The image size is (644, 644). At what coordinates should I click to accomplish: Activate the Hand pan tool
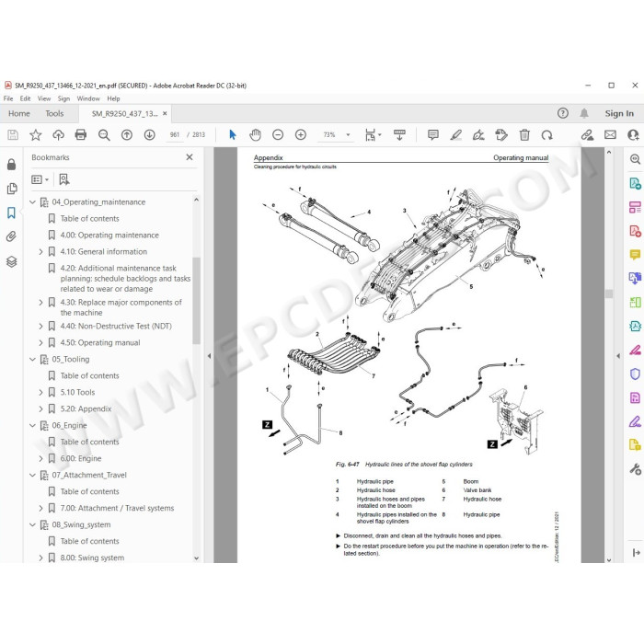(x=255, y=134)
